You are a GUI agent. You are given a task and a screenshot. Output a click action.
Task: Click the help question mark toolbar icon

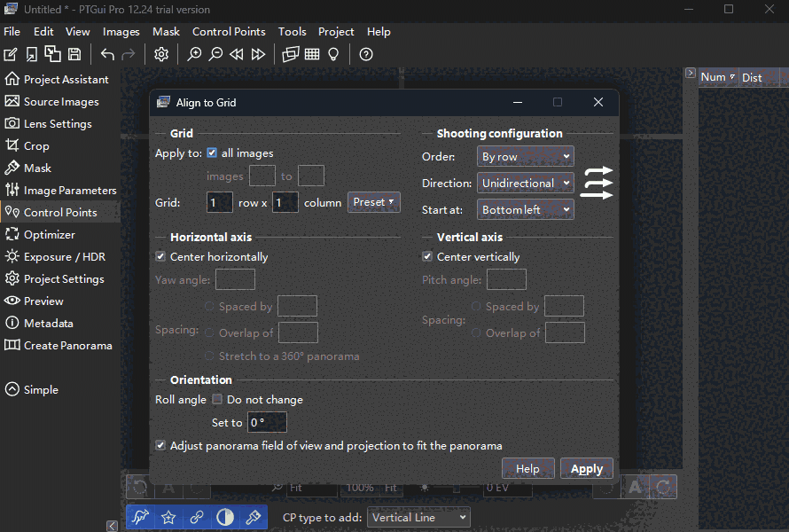pos(366,54)
